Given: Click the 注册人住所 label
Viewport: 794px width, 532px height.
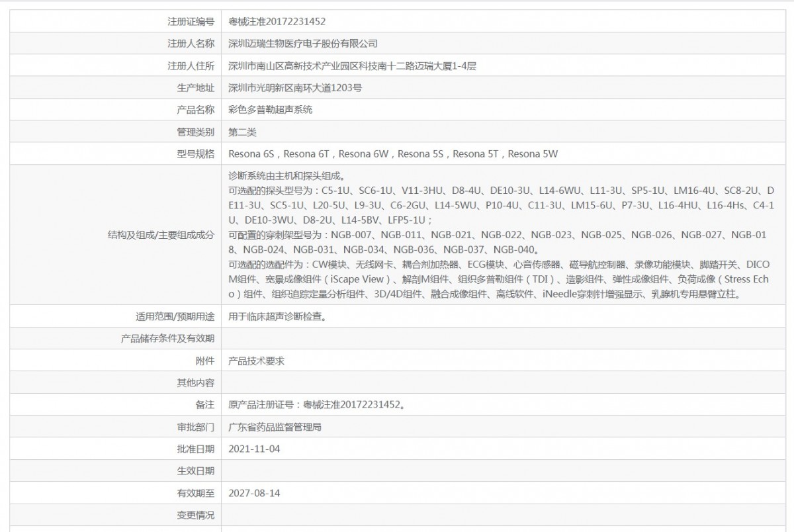Looking at the screenshot, I should click(191, 66).
